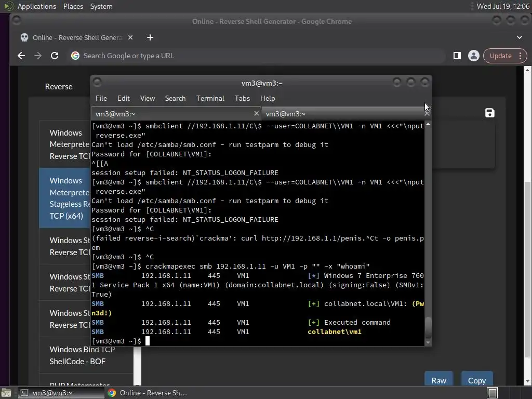Click Chrome's forward navigation arrow
Viewport: 532px width, 399px height.
(37, 56)
